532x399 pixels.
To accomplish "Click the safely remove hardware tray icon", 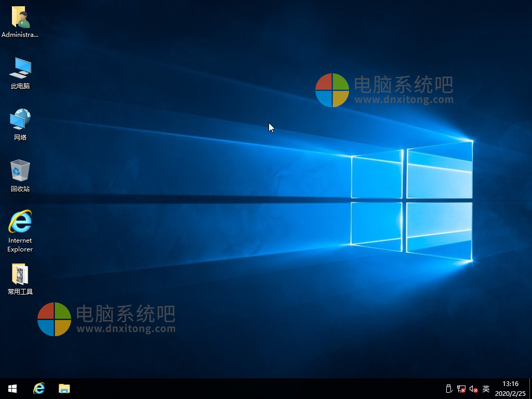I will (x=449, y=389).
